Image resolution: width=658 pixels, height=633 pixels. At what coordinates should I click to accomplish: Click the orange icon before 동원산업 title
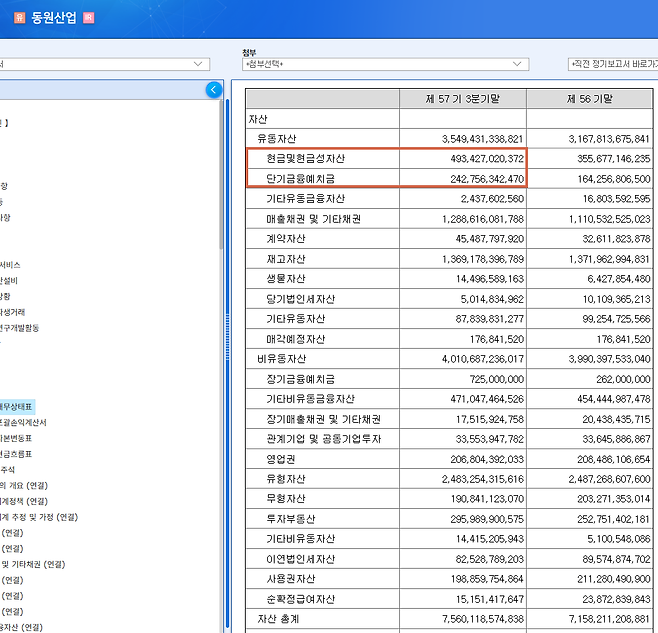tap(19, 17)
